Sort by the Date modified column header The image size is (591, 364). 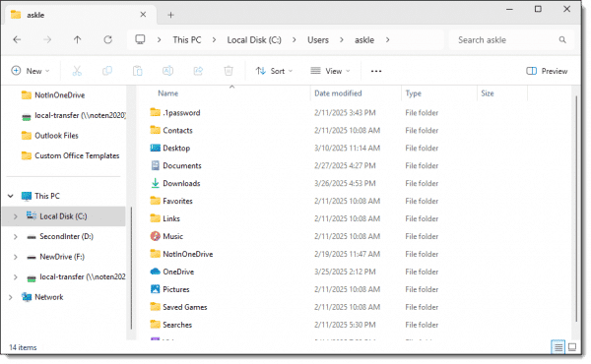point(338,93)
